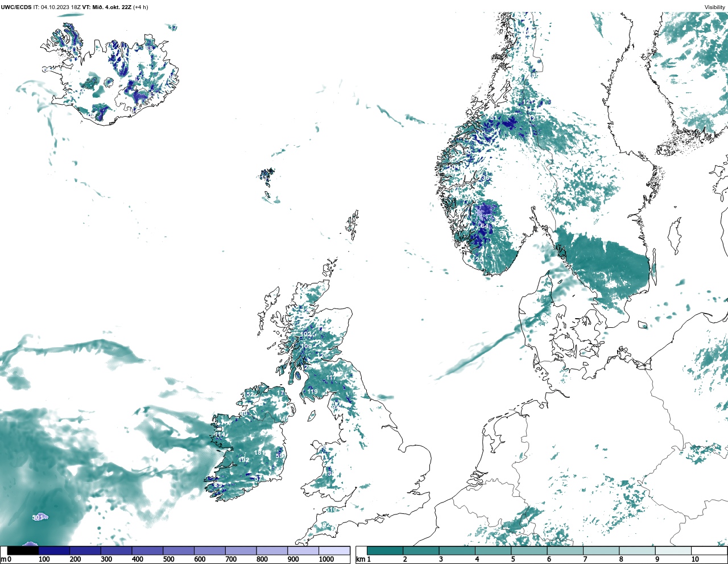The image size is (728, 564).
Task: Click the 'Visibility' title label
Action: [715, 7]
